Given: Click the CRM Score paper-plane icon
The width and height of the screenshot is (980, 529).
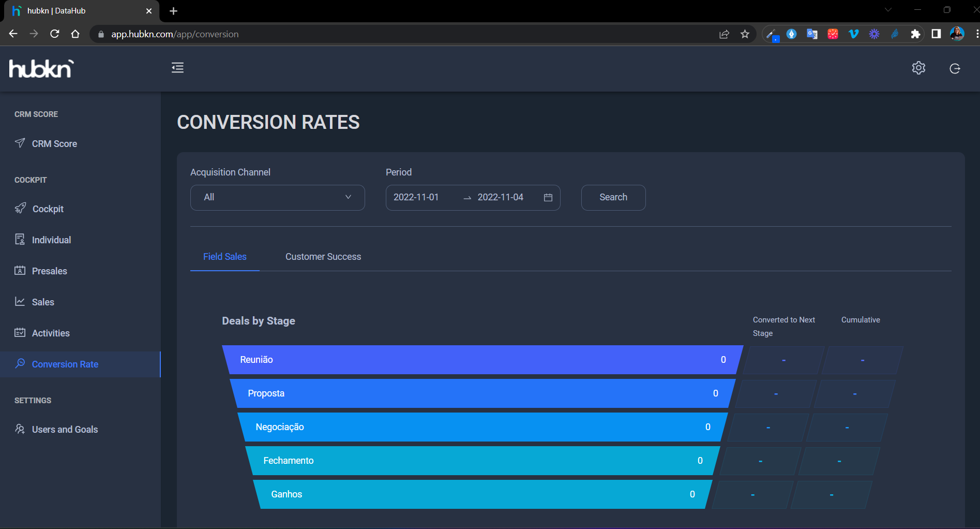Looking at the screenshot, I should point(20,143).
